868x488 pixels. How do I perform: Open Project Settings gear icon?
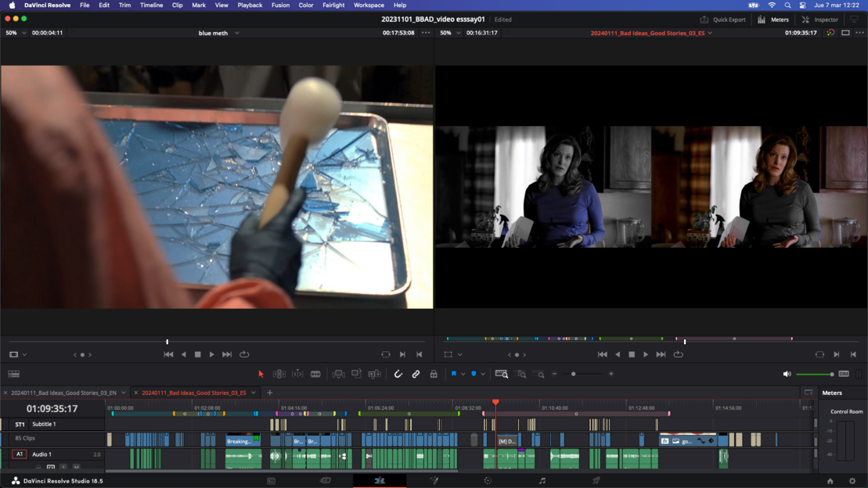coord(852,481)
